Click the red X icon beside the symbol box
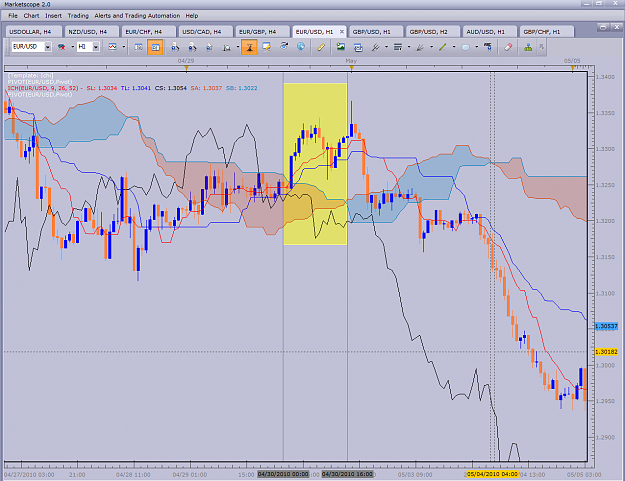Image resolution: width=625 pixels, height=481 pixels. [x=62, y=47]
